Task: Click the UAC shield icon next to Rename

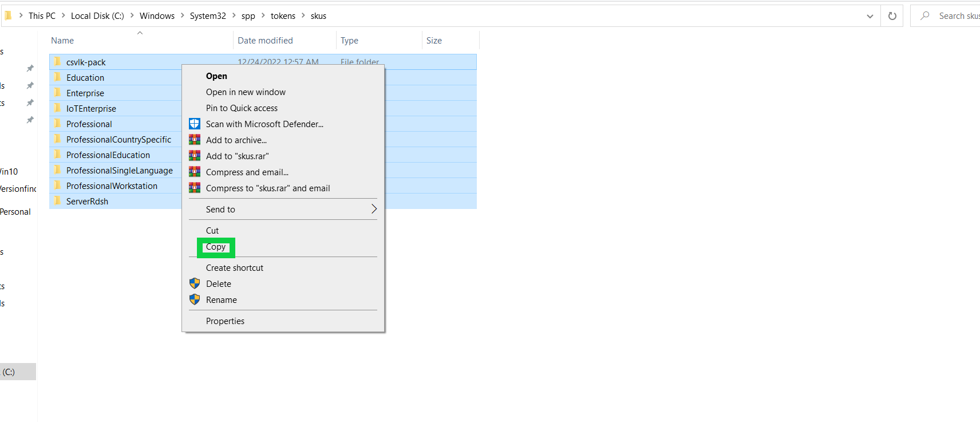Action: coord(195,300)
